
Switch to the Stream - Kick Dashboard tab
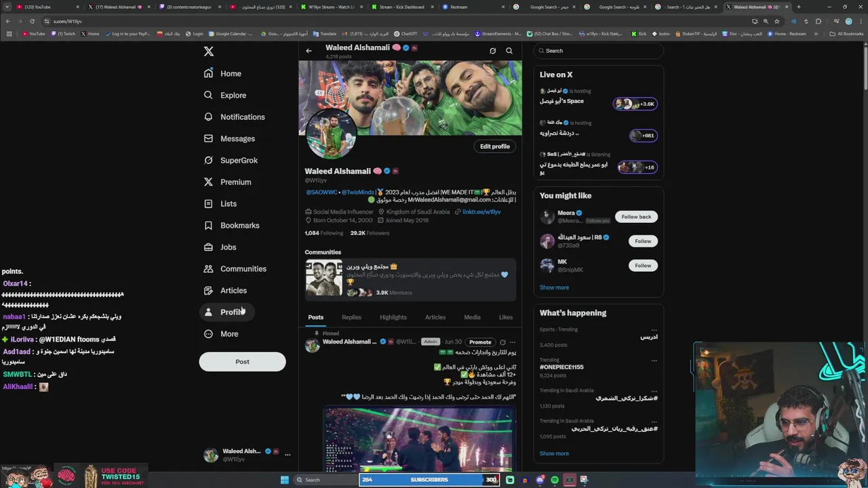(402, 7)
